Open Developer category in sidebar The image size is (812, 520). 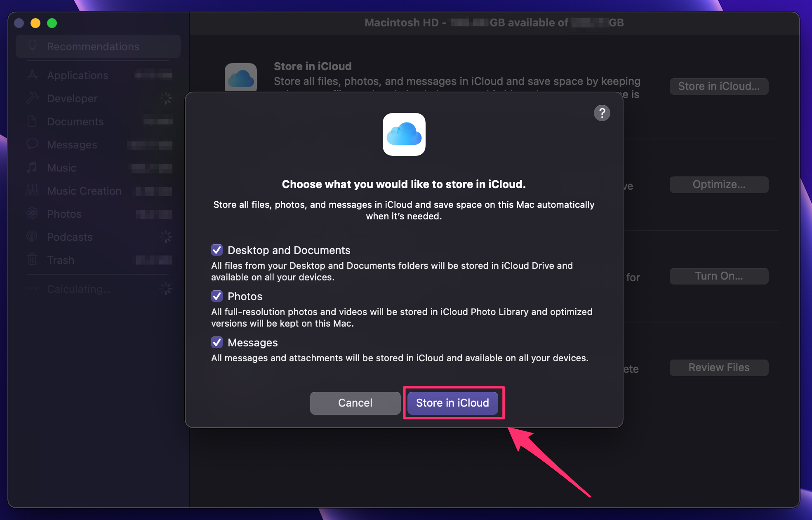98,98
